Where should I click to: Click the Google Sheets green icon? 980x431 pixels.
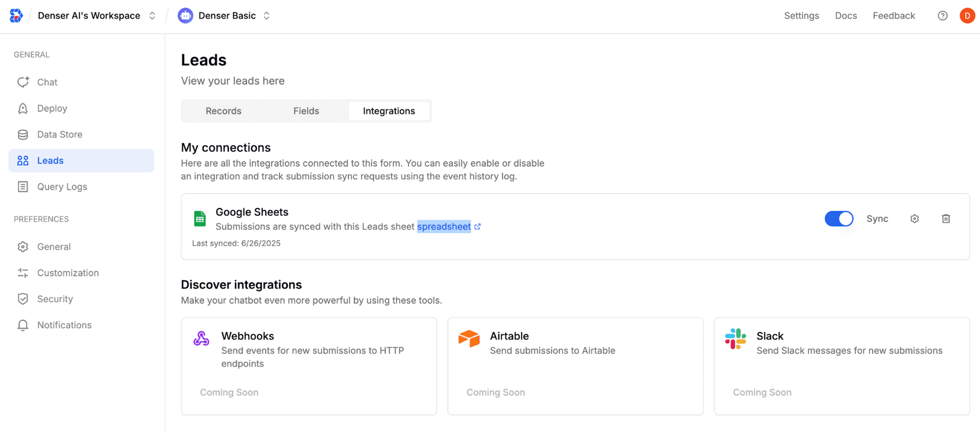click(x=200, y=219)
